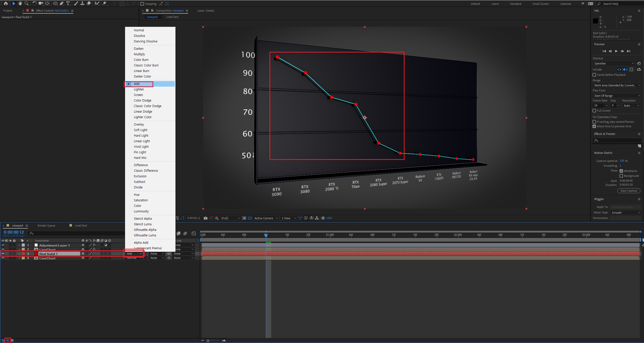Viewport: 644px width, 343px height.
Task: Enable the Snapping checkbox
Action: (x=142, y=4)
